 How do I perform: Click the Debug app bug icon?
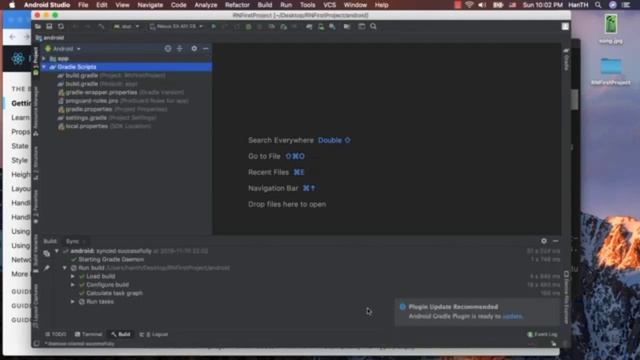point(248,27)
